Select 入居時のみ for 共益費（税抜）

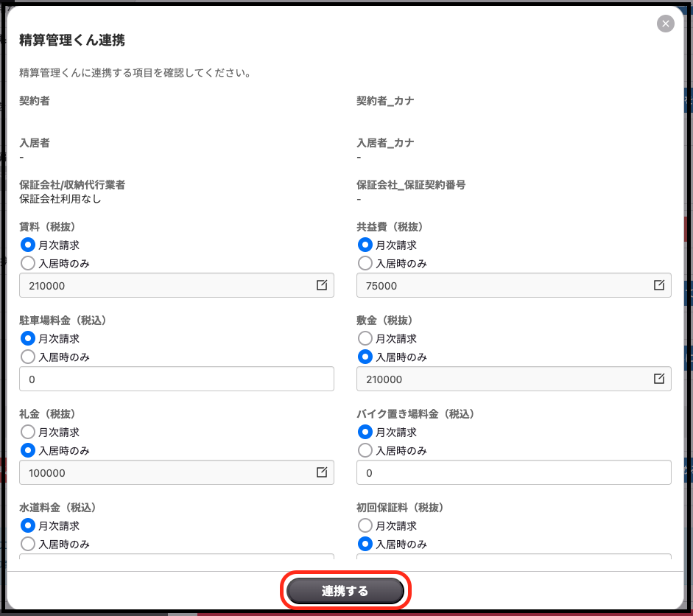(x=365, y=263)
